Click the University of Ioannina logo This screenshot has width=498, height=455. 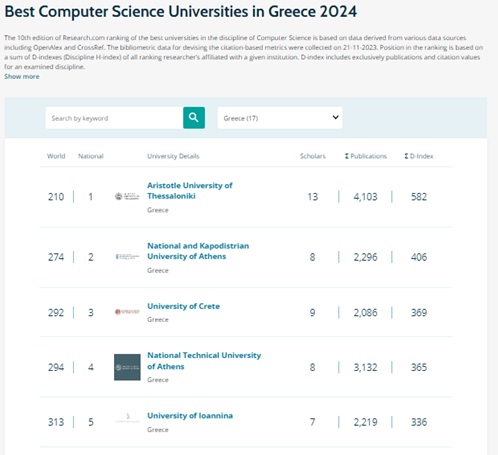click(x=127, y=417)
